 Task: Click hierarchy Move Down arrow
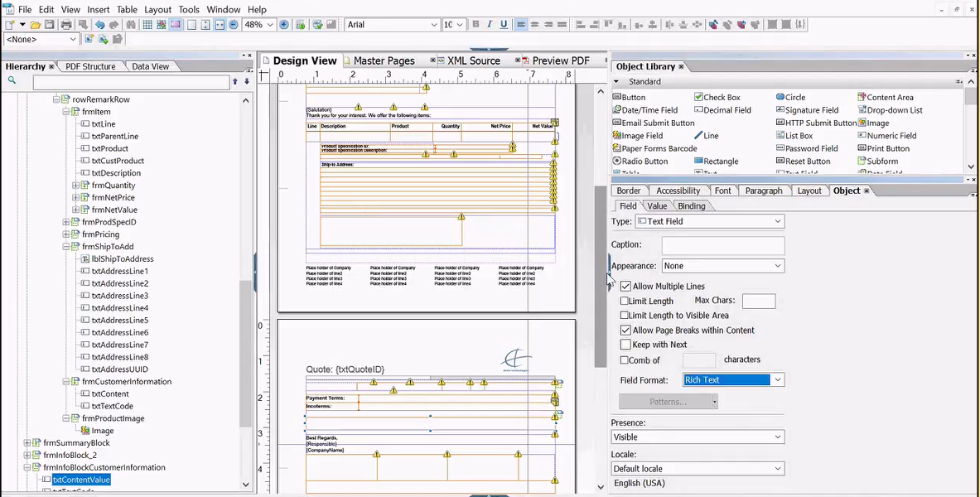tap(247, 81)
